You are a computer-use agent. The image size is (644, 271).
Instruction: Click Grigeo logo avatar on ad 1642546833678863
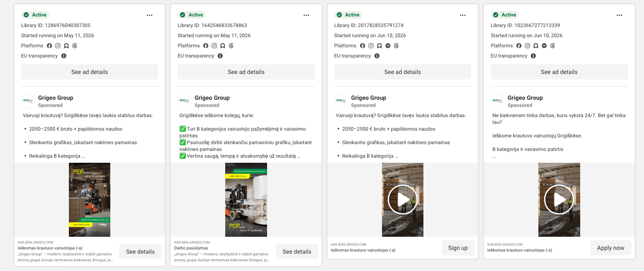(184, 101)
